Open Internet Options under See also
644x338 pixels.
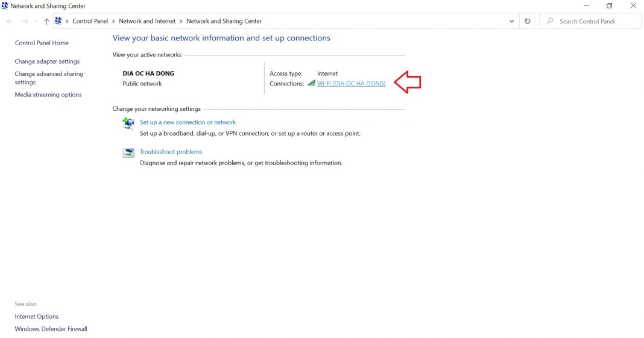(x=37, y=316)
